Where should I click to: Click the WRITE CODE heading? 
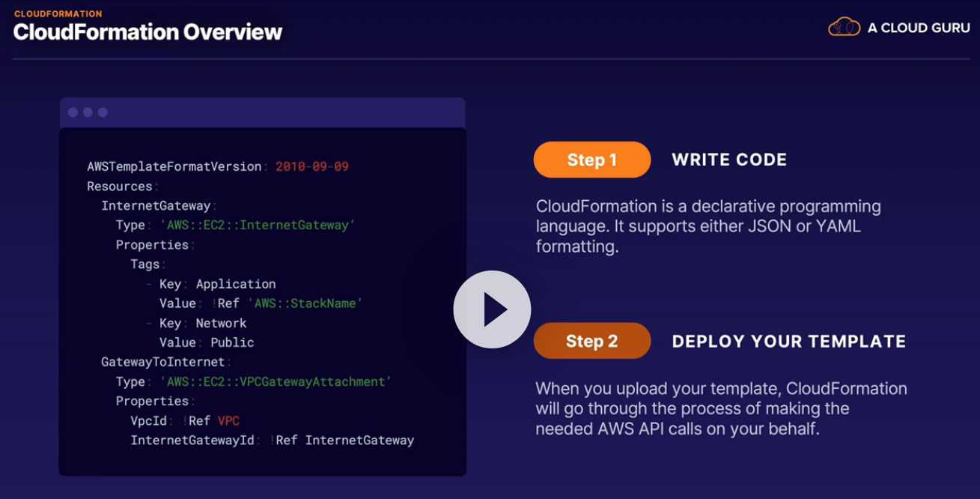pos(729,160)
